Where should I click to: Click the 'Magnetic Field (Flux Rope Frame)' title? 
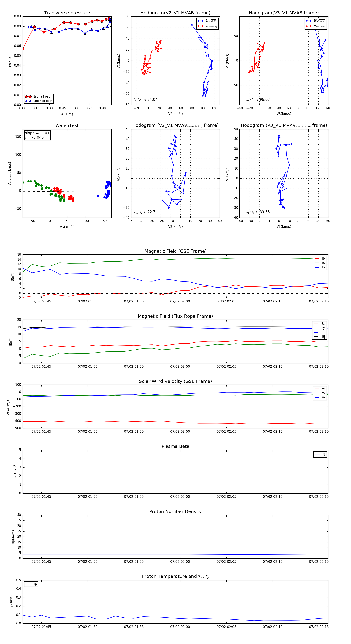coord(175,316)
